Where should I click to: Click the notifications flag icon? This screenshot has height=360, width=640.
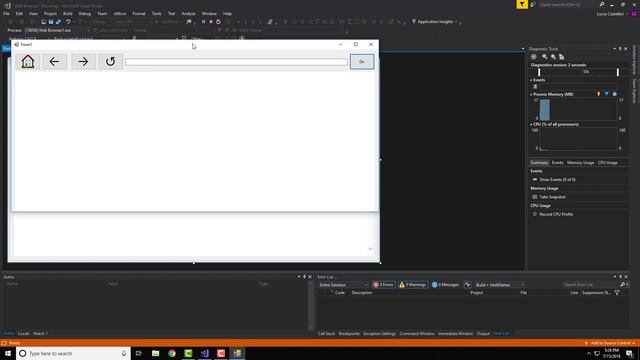522,4
